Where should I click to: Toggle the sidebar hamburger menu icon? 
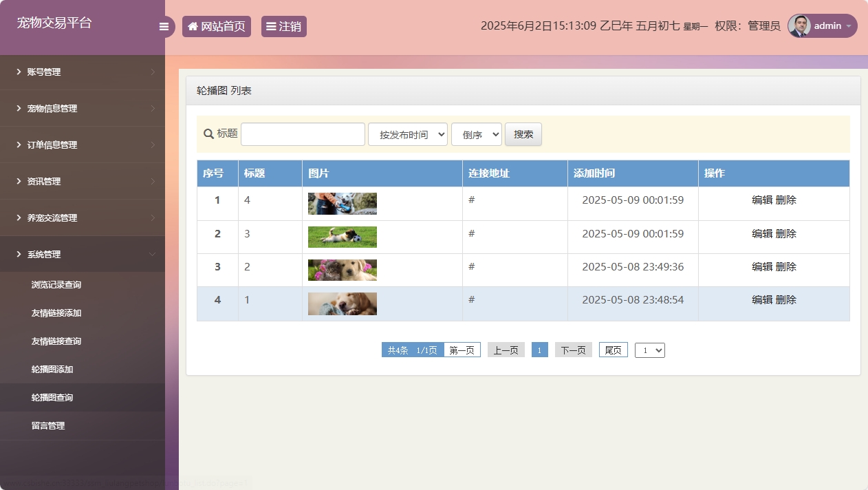(x=164, y=27)
